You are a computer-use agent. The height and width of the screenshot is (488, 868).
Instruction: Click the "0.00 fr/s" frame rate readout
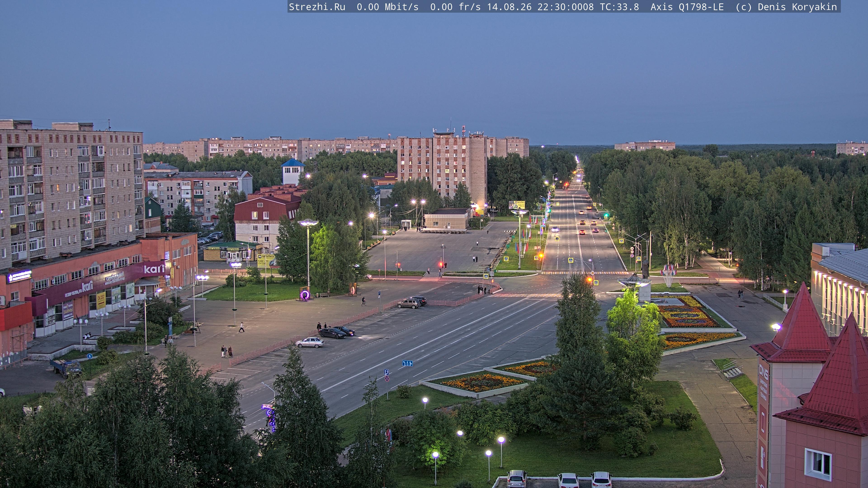pyautogui.click(x=455, y=7)
